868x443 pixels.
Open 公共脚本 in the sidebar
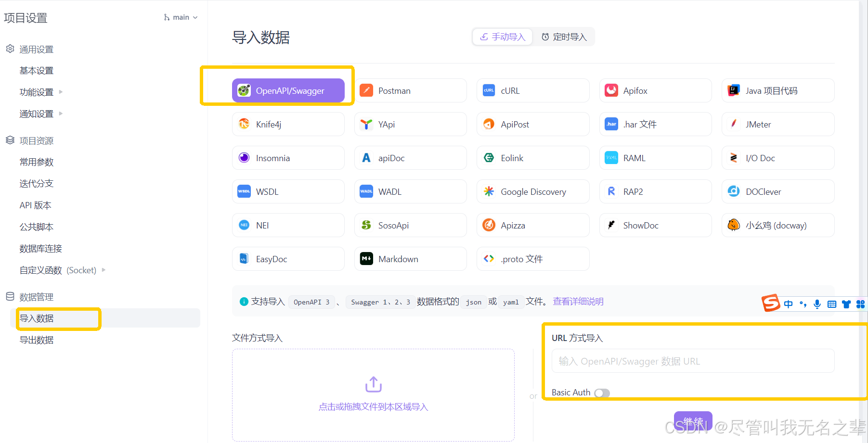coord(37,227)
